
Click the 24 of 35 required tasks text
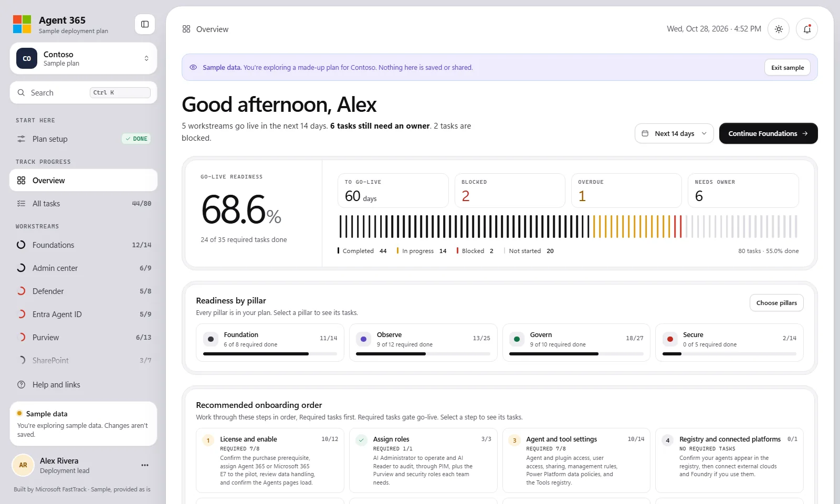pyautogui.click(x=244, y=239)
